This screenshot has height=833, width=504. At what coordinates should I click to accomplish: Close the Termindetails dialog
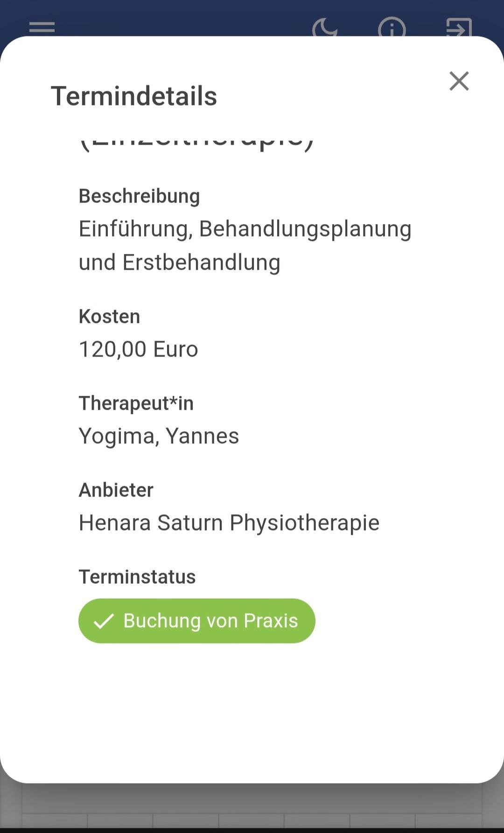point(459,81)
